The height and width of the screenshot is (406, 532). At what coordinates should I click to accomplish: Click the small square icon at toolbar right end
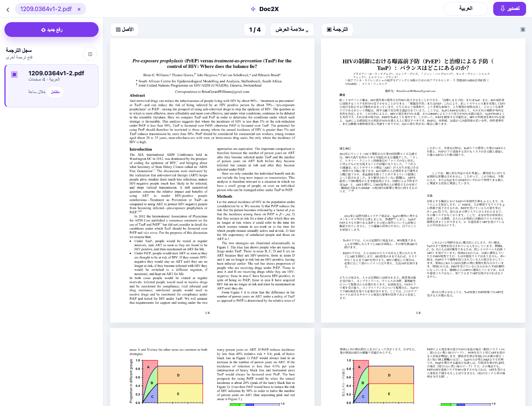pyautogui.click(x=523, y=30)
